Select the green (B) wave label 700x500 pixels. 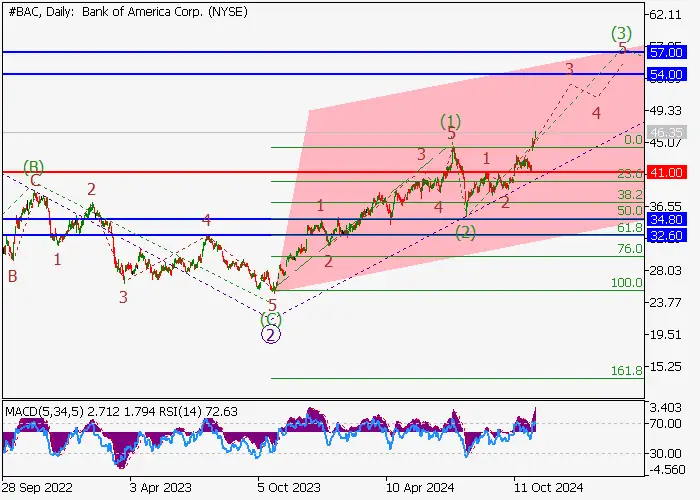click(x=33, y=167)
